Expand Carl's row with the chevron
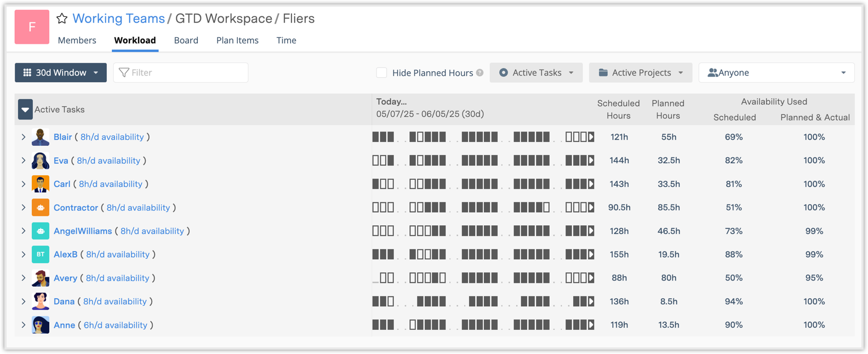 click(x=24, y=184)
